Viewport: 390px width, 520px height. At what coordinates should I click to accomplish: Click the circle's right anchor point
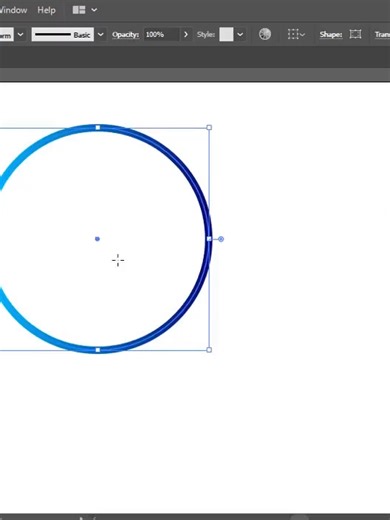point(209,239)
